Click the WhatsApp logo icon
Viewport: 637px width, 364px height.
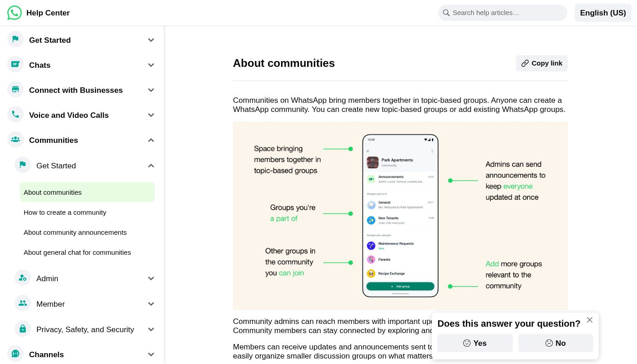pos(15,13)
